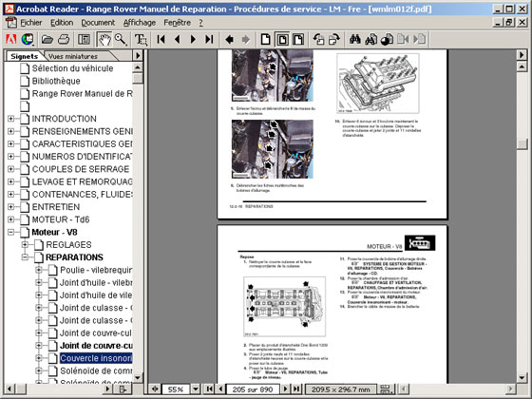Click the page size 209.5 x 296.7 mm
This screenshot has width=532, height=399.
[x=341, y=389]
